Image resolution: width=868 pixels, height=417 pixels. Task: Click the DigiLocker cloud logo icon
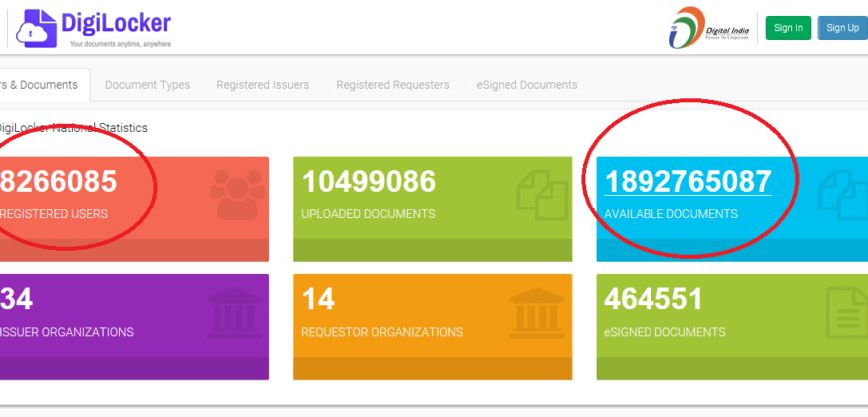point(37,28)
